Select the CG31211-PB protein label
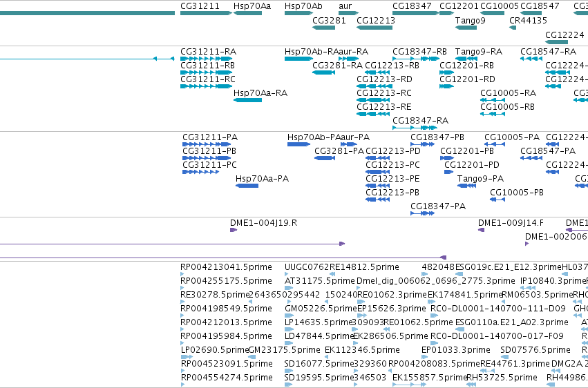Viewport: 588px width, 388px height. pos(209,151)
